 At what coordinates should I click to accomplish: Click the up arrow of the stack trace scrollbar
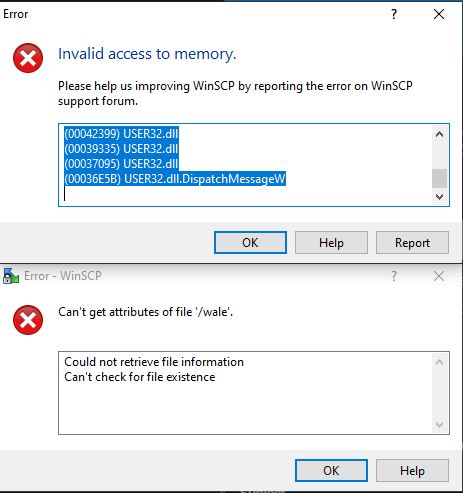pos(439,134)
